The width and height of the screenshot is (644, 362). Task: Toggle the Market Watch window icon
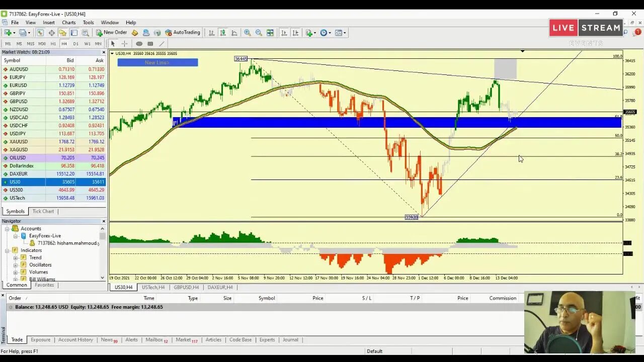(x=40, y=33)
